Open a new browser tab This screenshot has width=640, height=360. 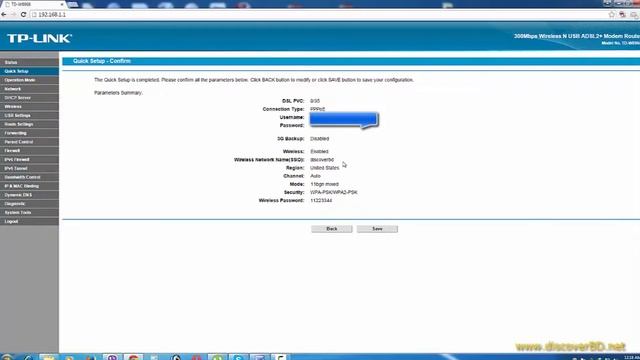[73, 4]
